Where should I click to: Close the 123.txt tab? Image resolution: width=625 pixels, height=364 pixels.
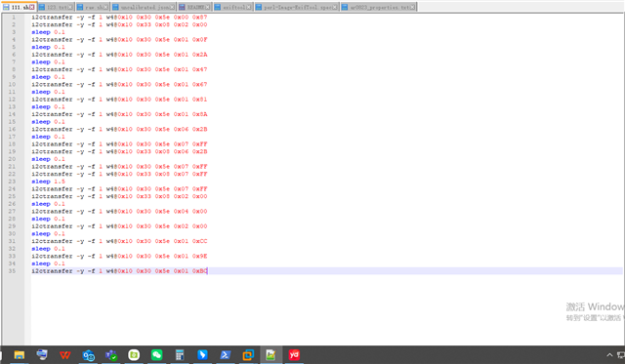pos(70,7)
